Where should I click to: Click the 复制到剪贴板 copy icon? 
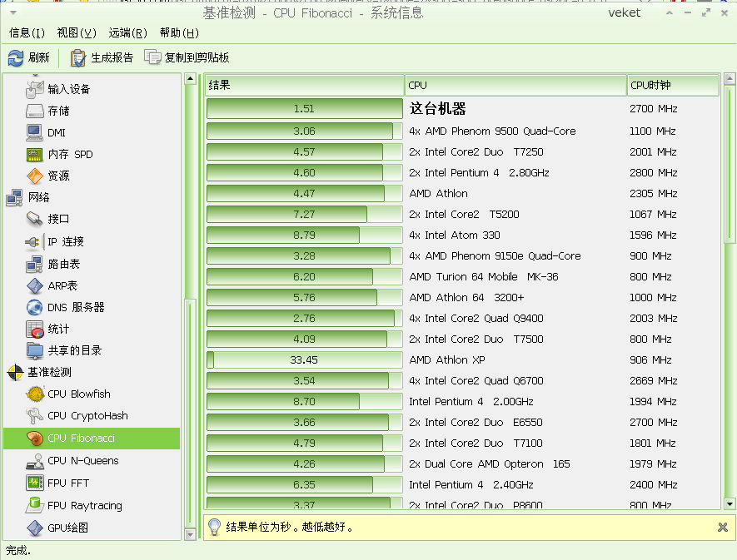(152, 57)
